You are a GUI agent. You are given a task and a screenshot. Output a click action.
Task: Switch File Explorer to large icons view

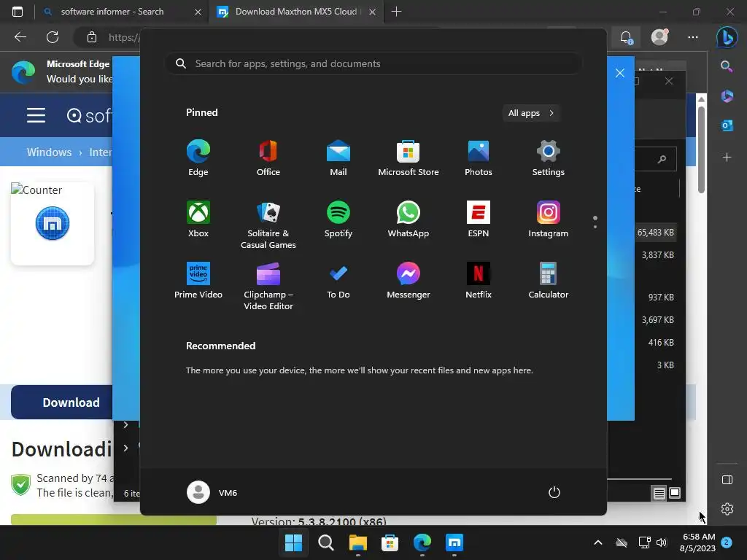pyautogui.click(x=675, y=493)
